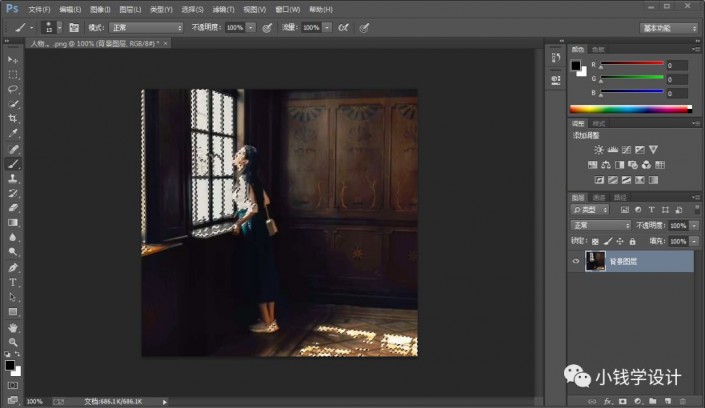Open the 图像(I) menu
Viewport: 705px width, 408px height.
click(x=99, y=8)
